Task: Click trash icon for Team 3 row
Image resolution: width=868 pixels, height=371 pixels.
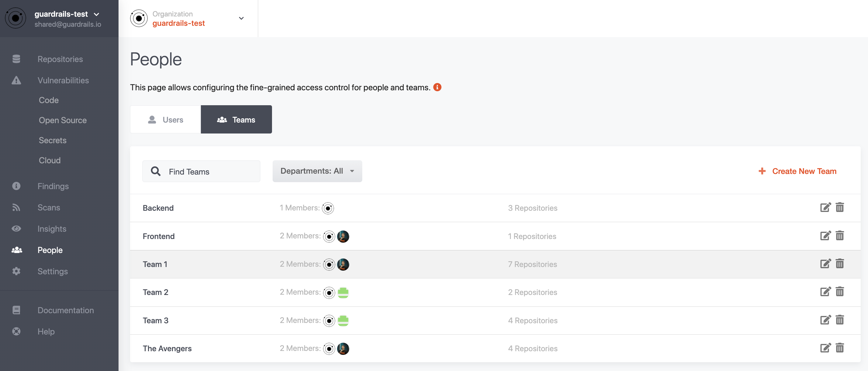Action: pyautogui.click(x=839, y=320)
